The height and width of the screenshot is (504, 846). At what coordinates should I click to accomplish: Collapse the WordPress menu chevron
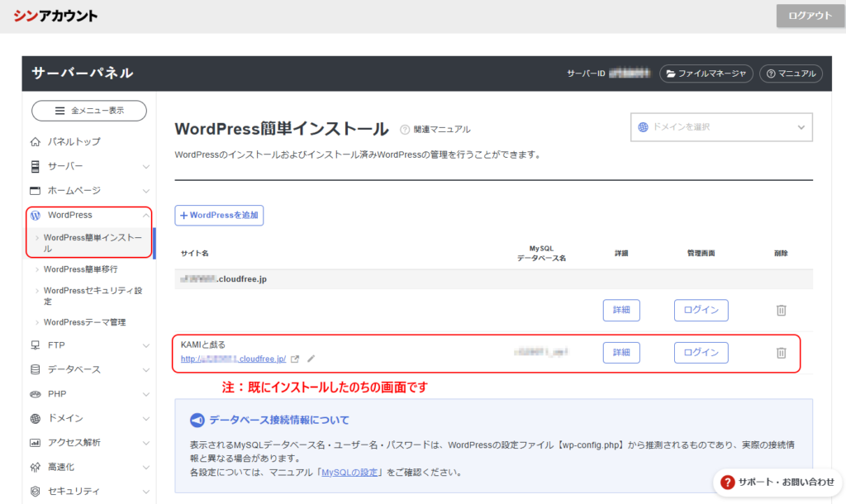pos(145,216)
